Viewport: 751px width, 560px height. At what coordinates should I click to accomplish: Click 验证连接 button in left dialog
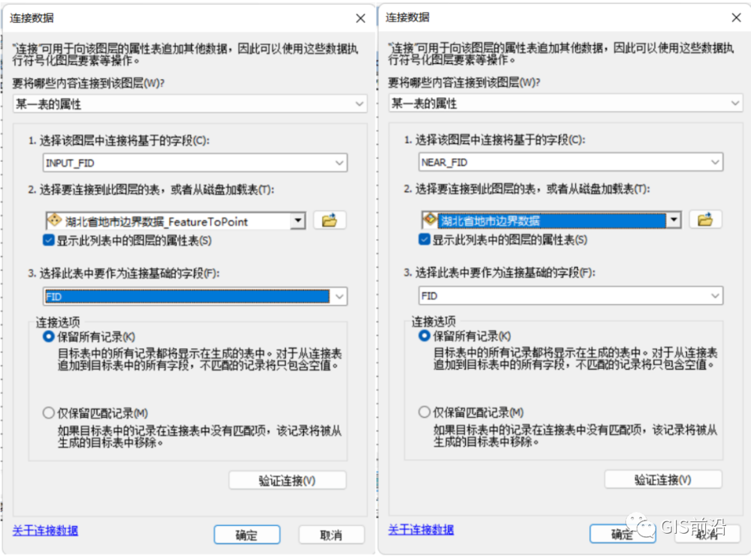287,480
